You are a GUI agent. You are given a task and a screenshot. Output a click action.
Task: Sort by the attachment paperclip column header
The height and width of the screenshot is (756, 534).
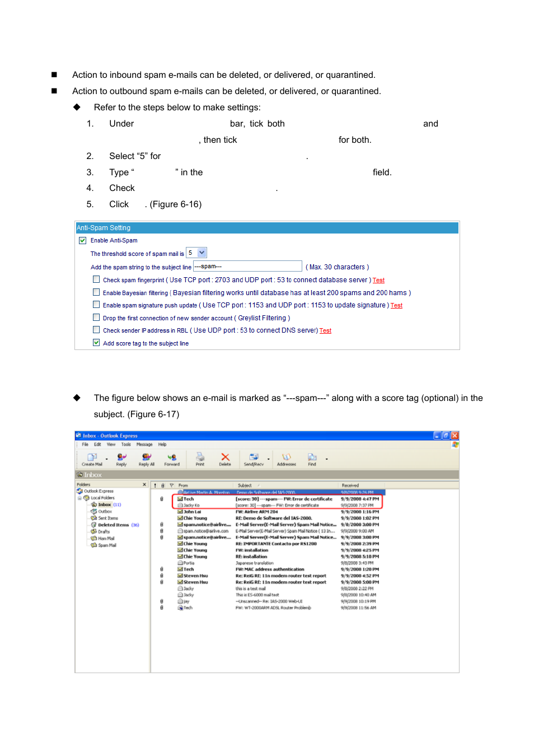(x=163, y=486)
